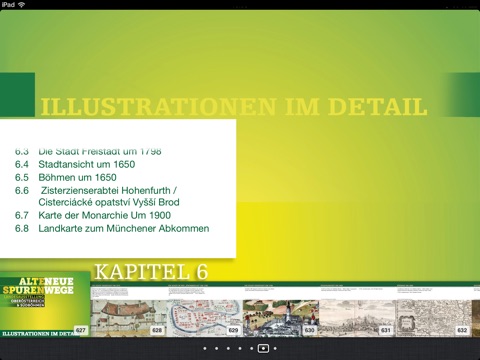Jump to first chapter page dot
This screenshot has height=360, width=480.
coord(205,348)
